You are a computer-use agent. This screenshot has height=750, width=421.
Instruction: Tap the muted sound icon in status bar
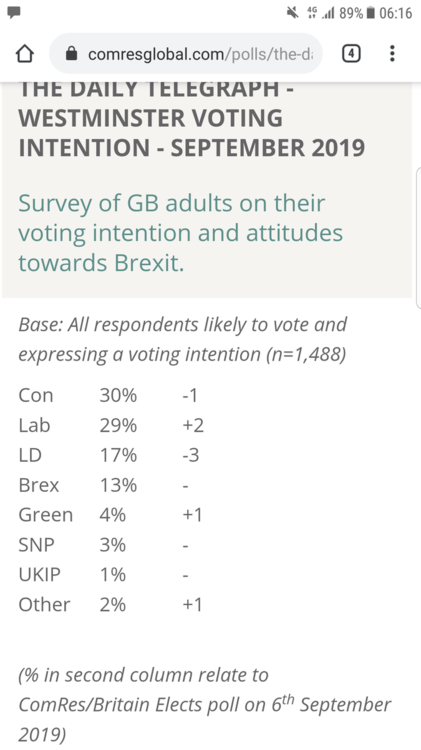[293, 13]
